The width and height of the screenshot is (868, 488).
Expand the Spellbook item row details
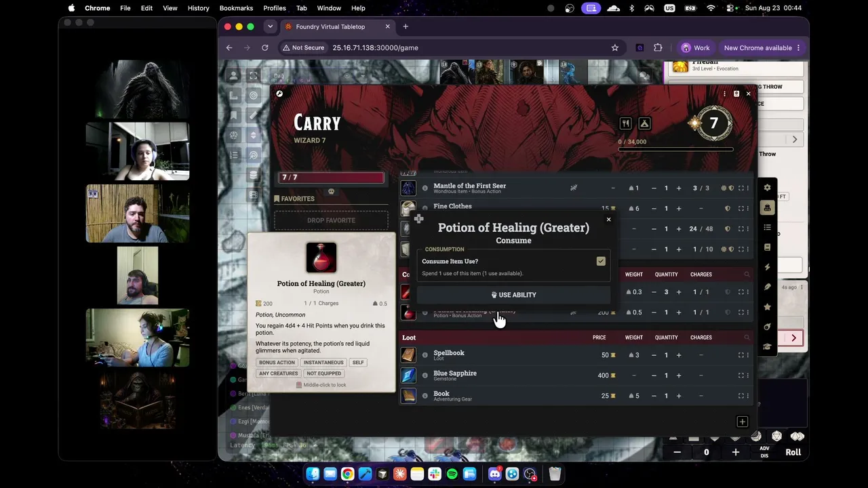point(741,355)
